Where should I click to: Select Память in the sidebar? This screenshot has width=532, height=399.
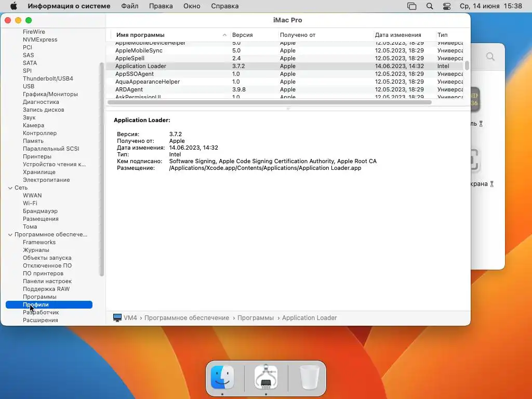33,141
